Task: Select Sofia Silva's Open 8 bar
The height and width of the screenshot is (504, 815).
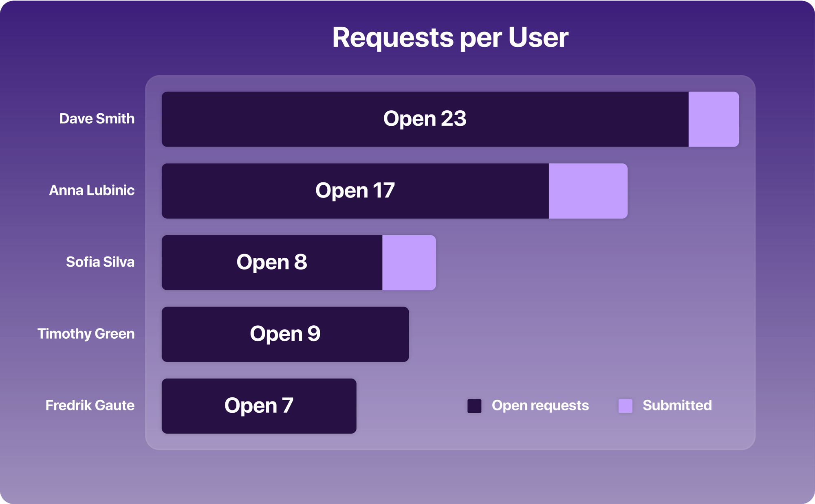Action: [x=196, y=263]
